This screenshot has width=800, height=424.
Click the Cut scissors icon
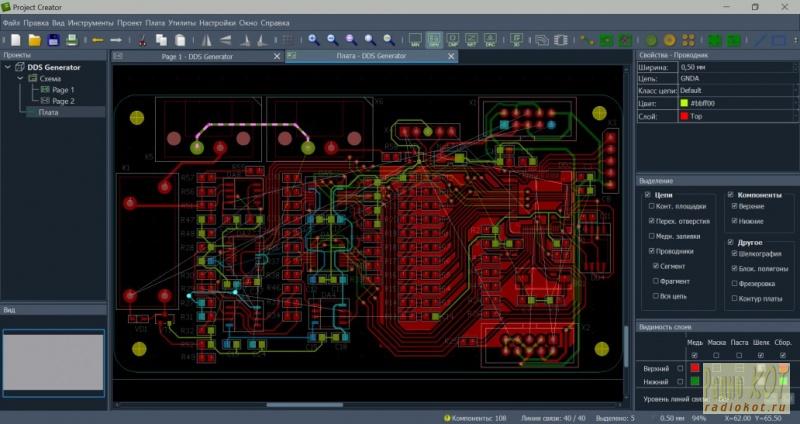coord(143,40)
